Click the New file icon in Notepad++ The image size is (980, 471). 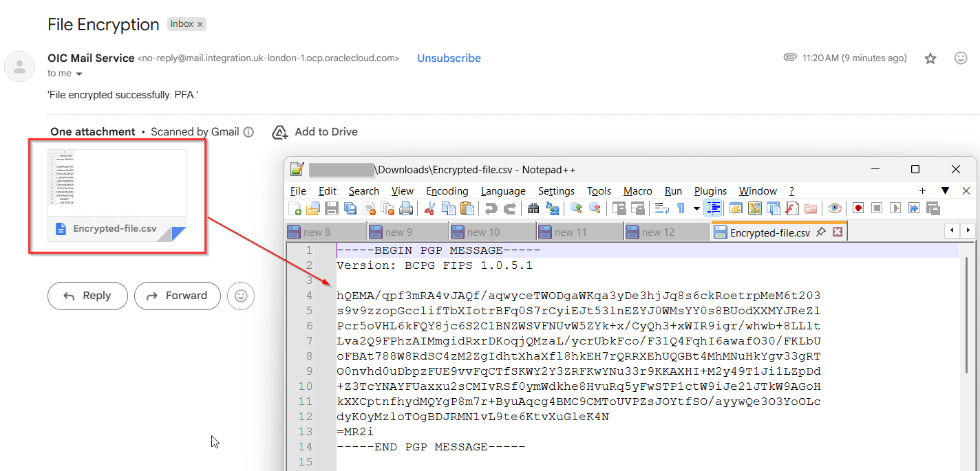click(295, 208)
